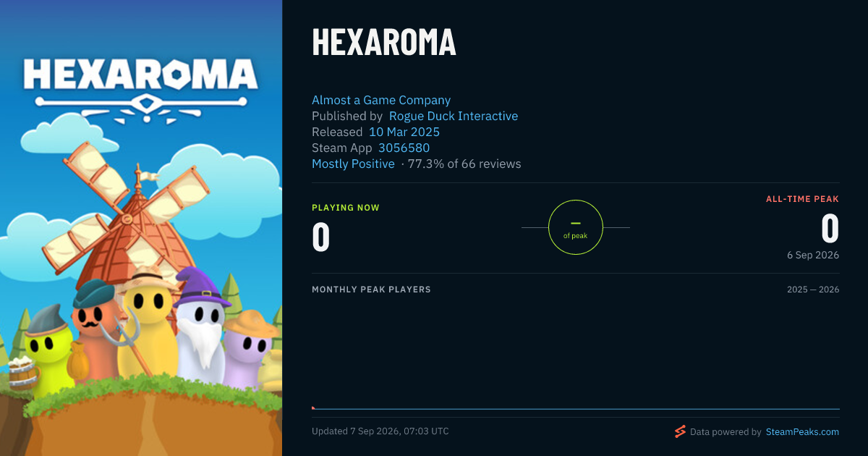Open Steam App ID 3056580 link

pyautogui.click(x=404, y=148)
